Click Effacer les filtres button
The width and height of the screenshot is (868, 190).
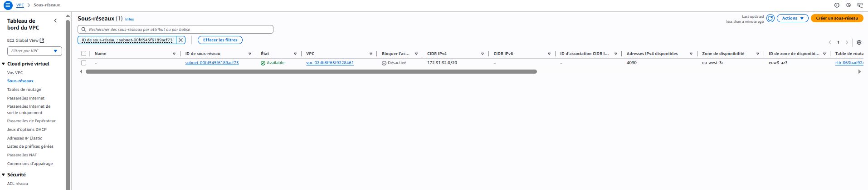tap(220, 40)
